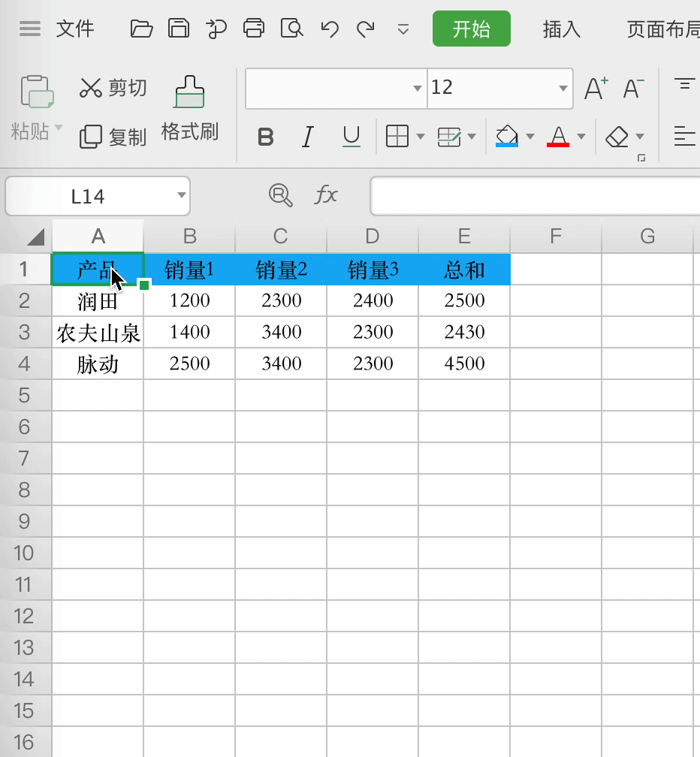
Task: Apply the red font color
Action: tap(558, 136)
